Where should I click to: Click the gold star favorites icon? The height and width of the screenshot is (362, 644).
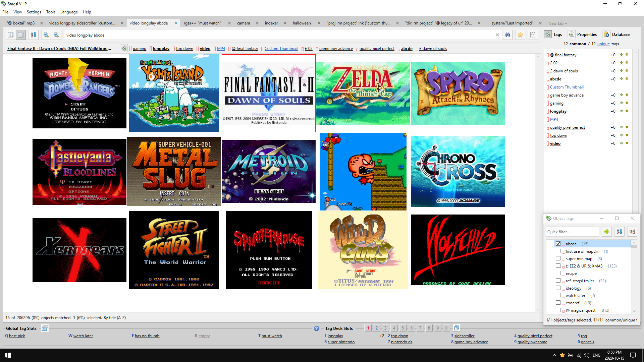point(520,35)
